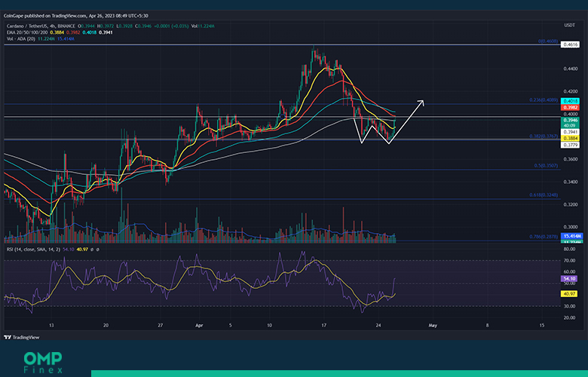
Task: Click the 0.786(0.2878) Fibonacci level label
Action: click(544, 237)
